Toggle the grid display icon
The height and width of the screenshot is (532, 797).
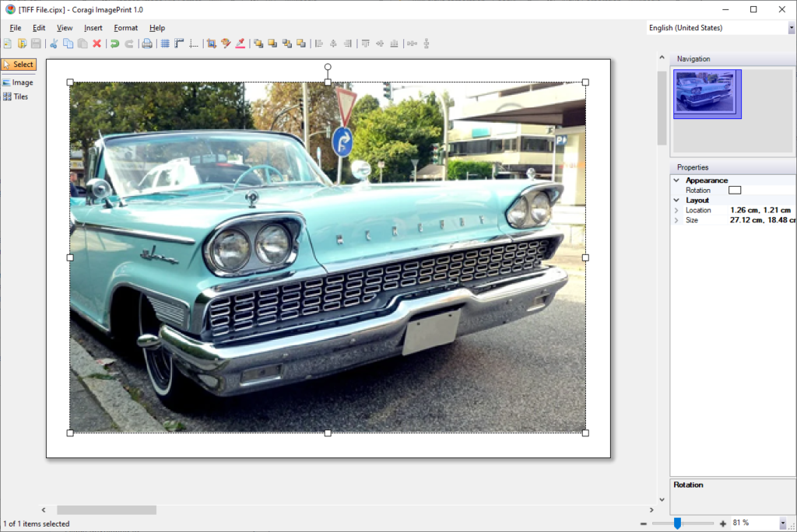pos(165,44)
